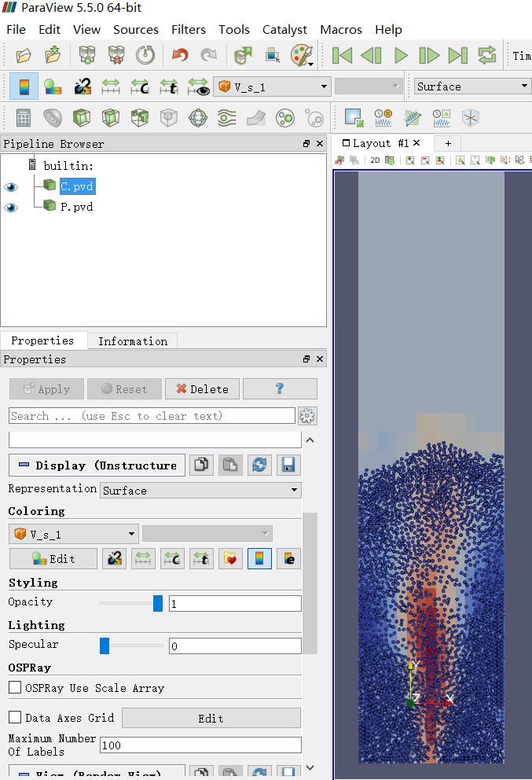Select the Clip filter icon

tap(82, 118)
